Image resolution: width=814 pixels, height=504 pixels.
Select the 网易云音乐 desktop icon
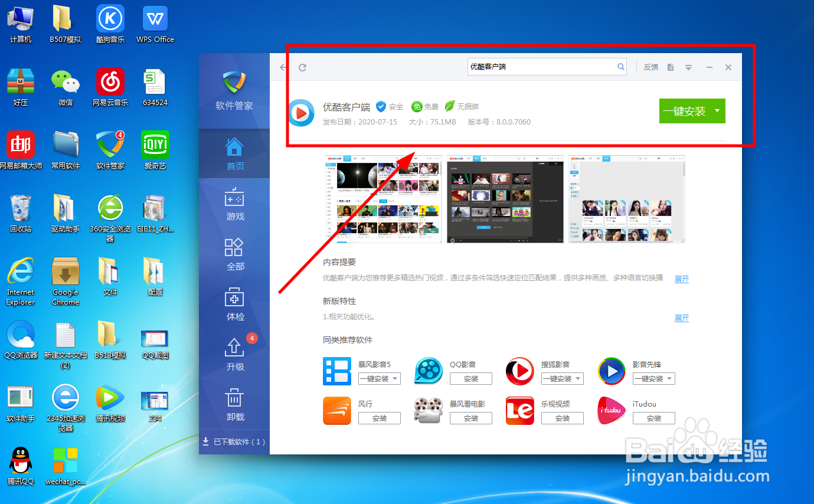click(x=110, y=87)
